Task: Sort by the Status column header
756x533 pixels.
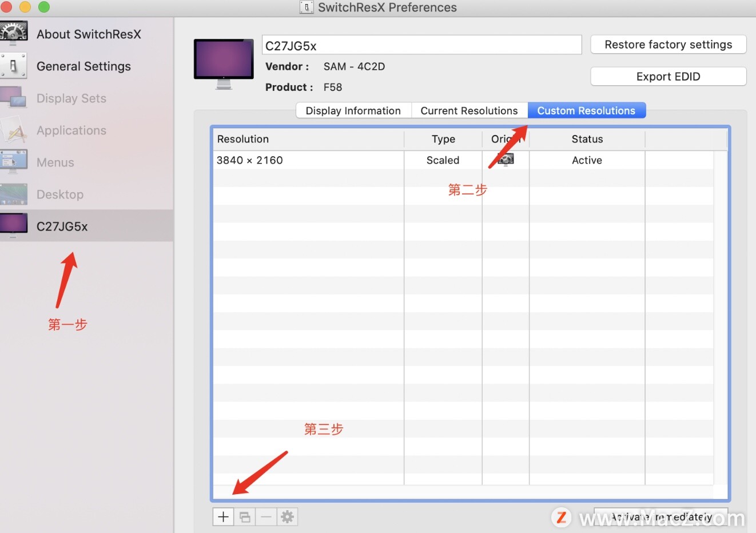Action: (587, 139)
